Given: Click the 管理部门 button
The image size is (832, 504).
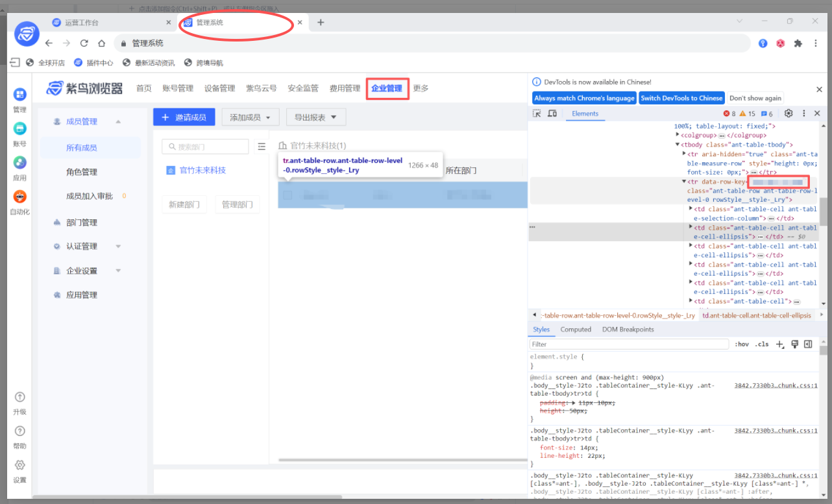Looking at the screenshot, I should click(237, 204).
